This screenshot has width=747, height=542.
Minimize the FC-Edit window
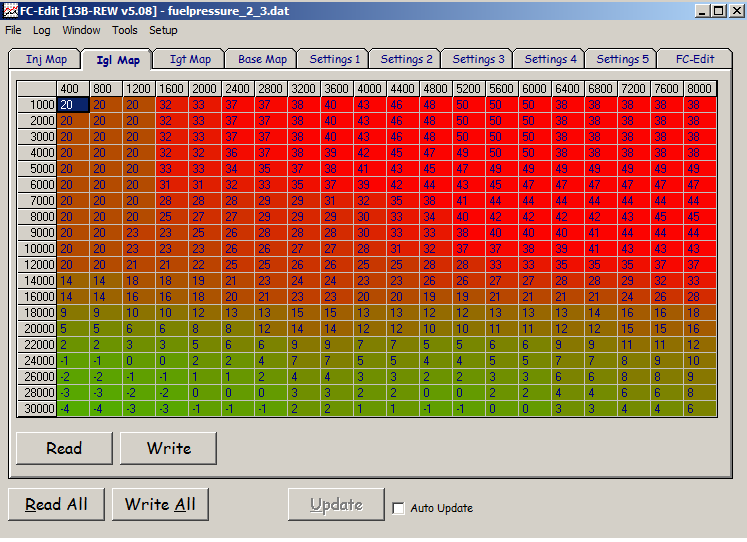(702, 10)
